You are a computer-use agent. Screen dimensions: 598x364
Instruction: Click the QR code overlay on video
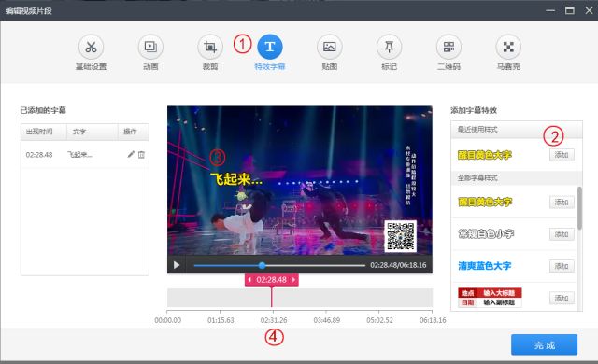coord(401,236)
